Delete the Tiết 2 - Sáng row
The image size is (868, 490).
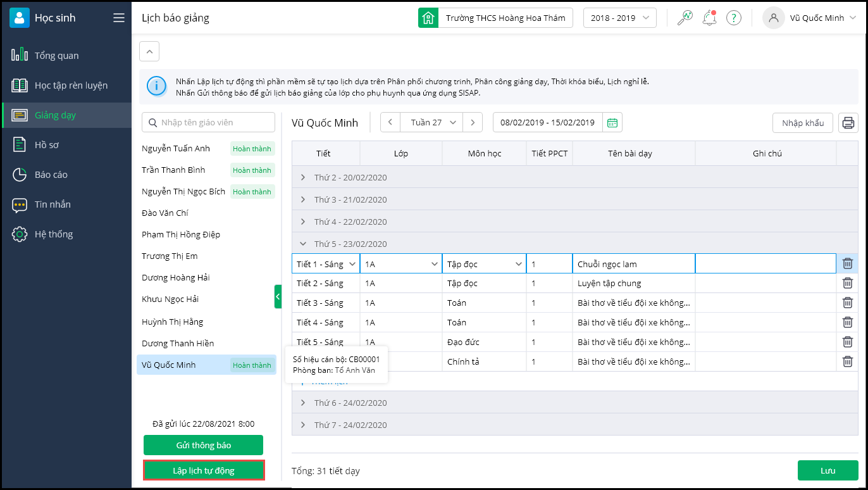point(848,283)
